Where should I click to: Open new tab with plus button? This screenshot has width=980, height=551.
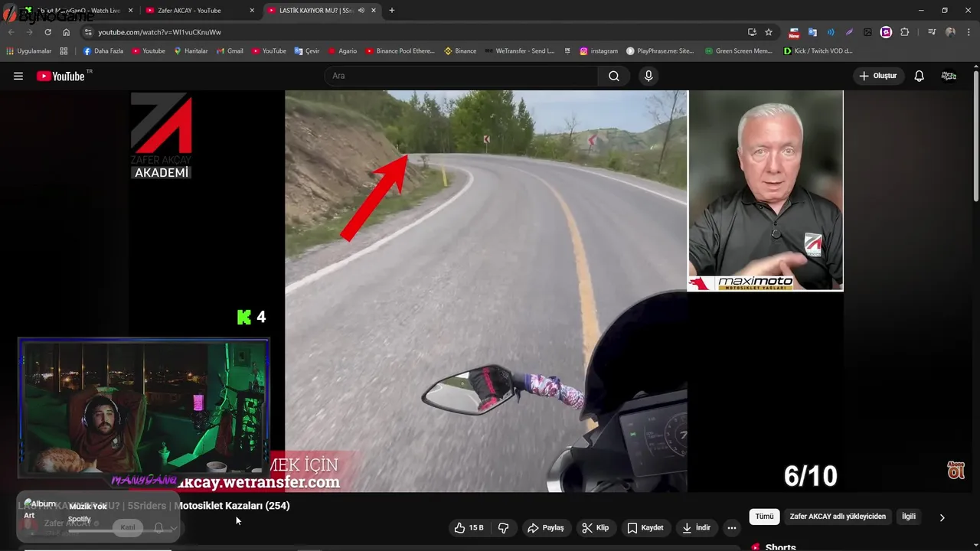(392, 11)
